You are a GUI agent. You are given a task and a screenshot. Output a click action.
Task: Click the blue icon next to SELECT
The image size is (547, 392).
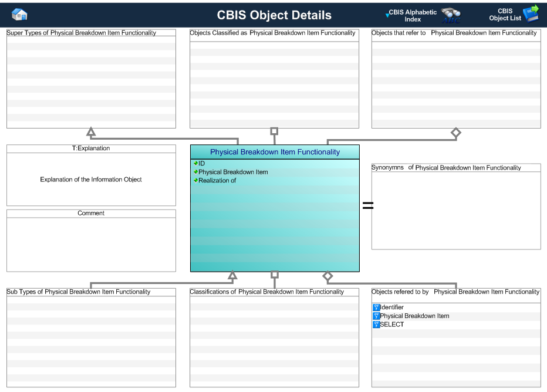[x=376, y=325]
